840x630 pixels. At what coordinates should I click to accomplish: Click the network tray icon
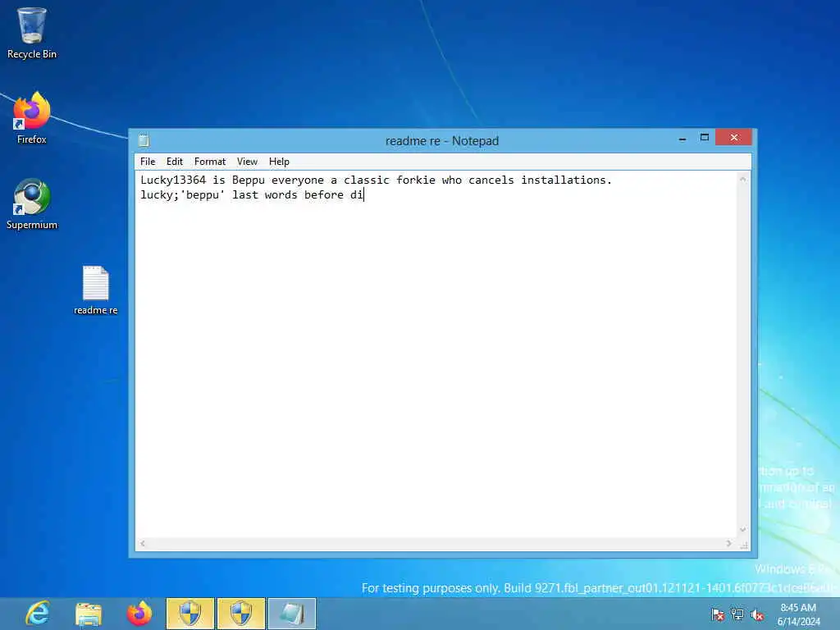737,614
